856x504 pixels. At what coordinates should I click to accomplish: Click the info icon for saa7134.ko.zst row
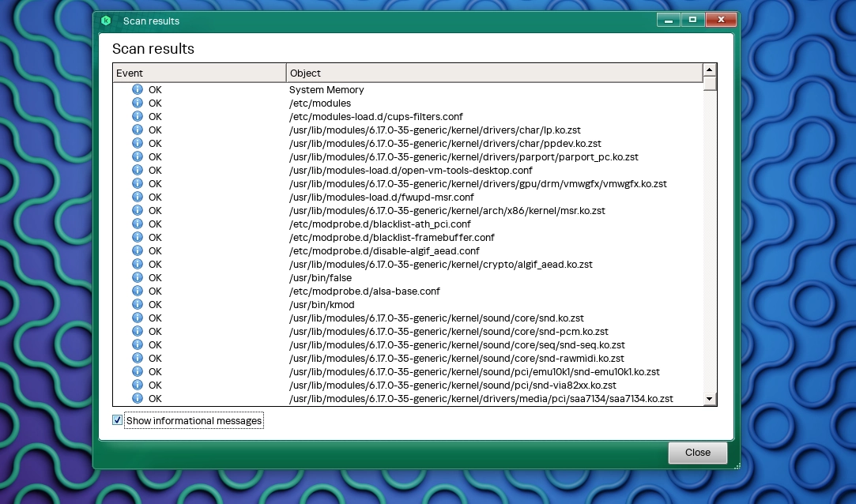pos(138,399)
